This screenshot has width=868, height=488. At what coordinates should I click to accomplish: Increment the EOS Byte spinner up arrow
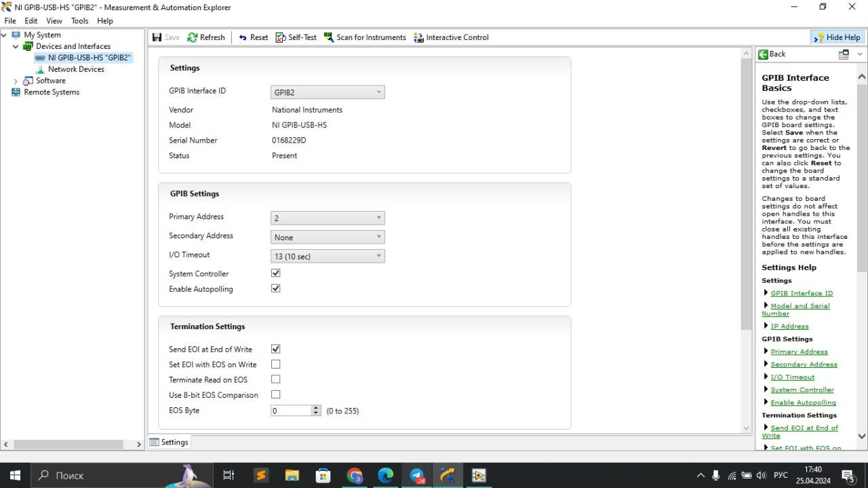(x=315, y=408)
